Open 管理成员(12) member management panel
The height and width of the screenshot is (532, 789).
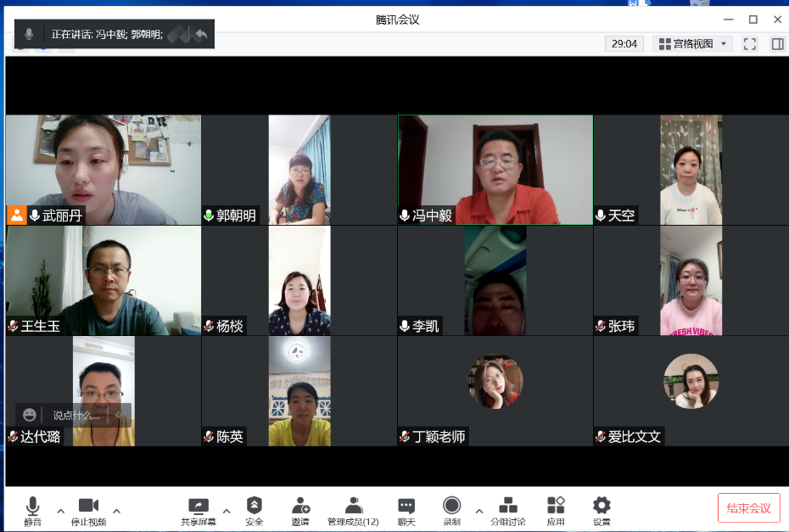[353, 511]
